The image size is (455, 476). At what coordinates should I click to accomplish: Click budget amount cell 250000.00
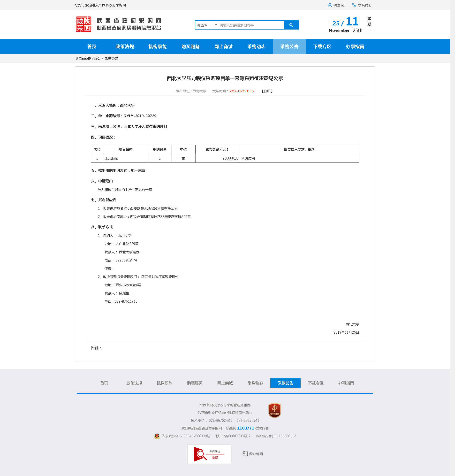coord(218,158)
